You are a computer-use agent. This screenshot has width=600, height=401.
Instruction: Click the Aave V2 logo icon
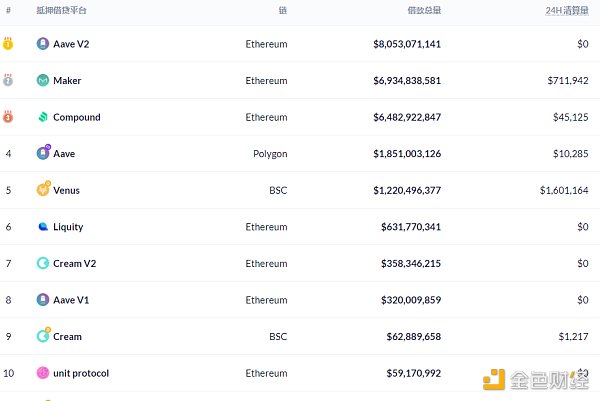pyautogui.click(x=43, y=44)
